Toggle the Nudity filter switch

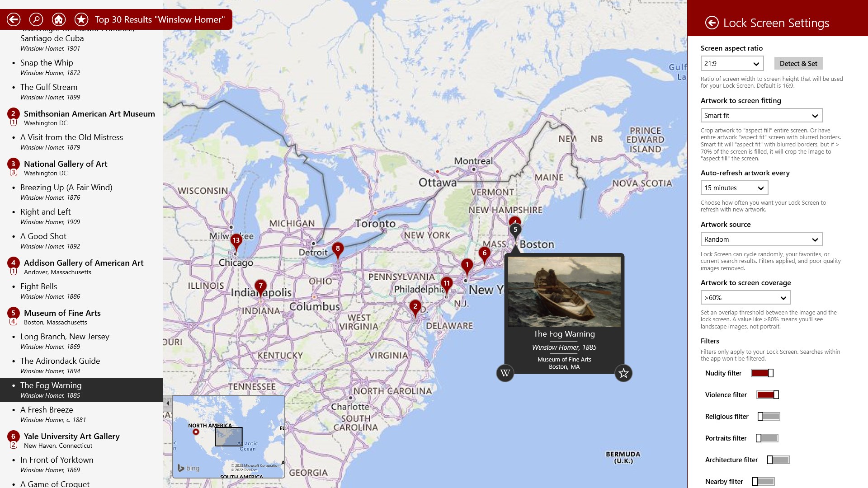(762, 373)
